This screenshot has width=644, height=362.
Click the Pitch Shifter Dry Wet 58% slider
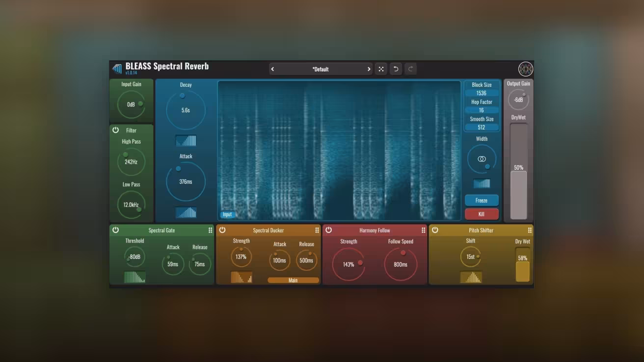(523, 264)
